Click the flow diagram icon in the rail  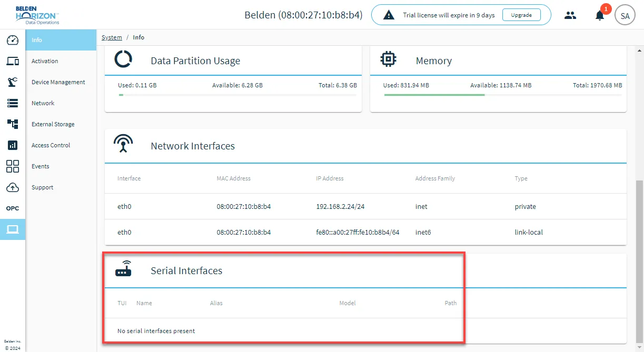(13, 124)
